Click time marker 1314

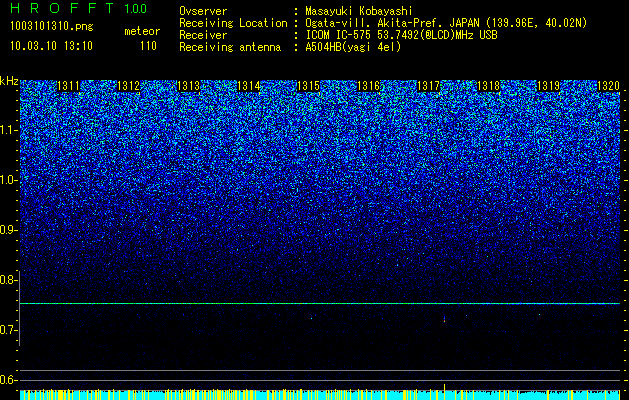coord(249,86)
